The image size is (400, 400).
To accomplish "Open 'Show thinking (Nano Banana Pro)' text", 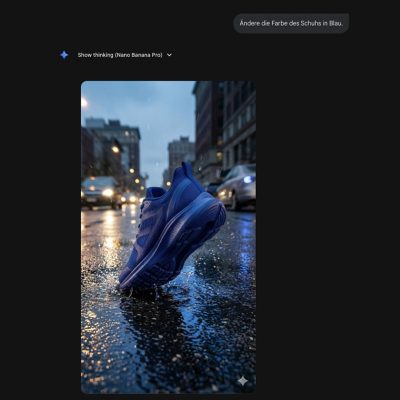I will (120, 55).
